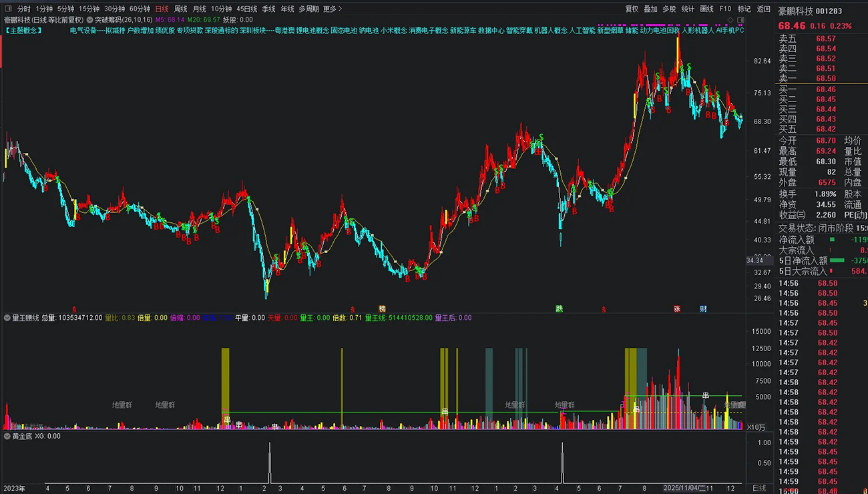Open the 画线 drawing tools
868x494 pixels.
[x=706, y=9]
